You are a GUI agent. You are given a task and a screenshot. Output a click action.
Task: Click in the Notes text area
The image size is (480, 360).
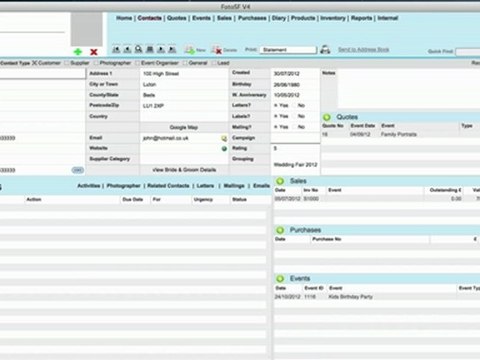pos(409,88)
